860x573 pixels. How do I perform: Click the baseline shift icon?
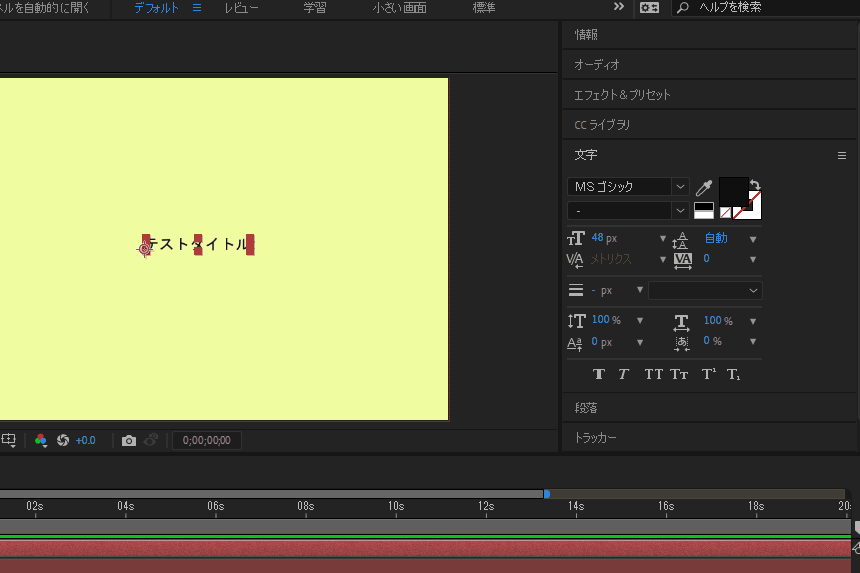click(x=574, y=343)
